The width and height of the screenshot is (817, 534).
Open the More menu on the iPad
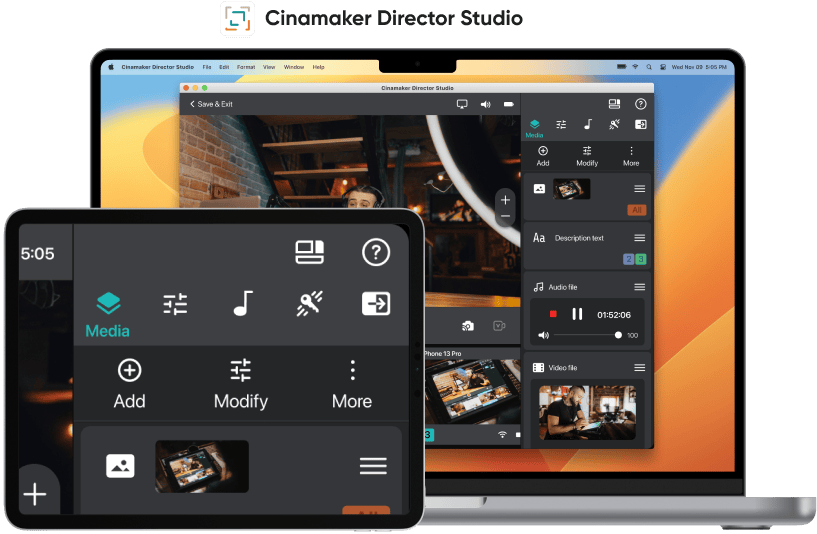352,384
